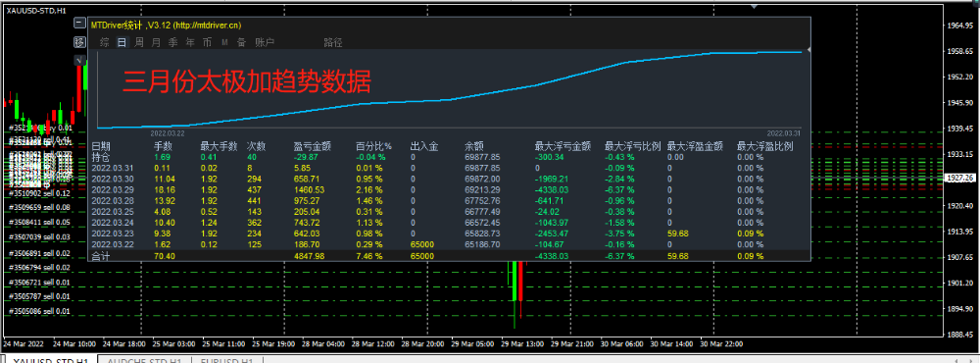
Task: Click order label #3506721 sell 0.01
Action: click(40, 283)
